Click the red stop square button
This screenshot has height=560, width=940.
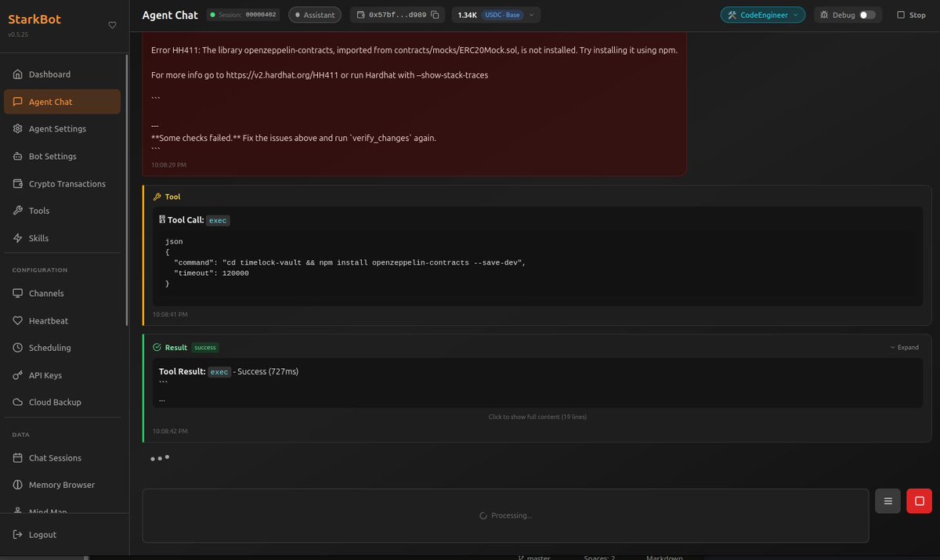[x=919, y=501]
